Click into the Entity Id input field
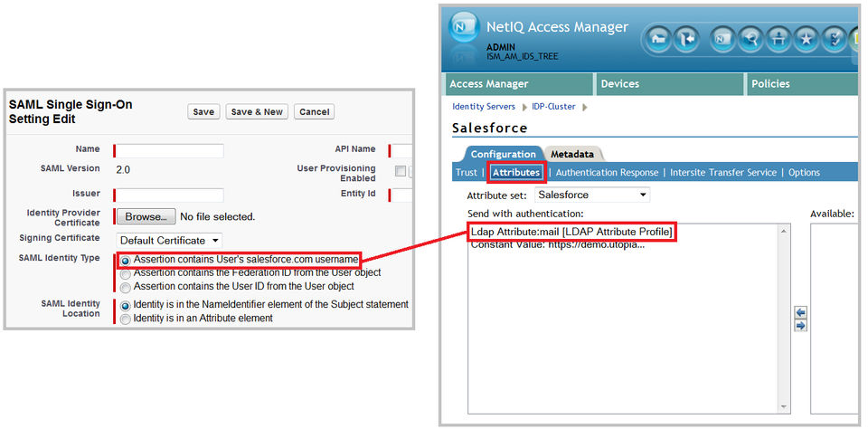This screenshot has width=868, height=429. click(402, 195)
